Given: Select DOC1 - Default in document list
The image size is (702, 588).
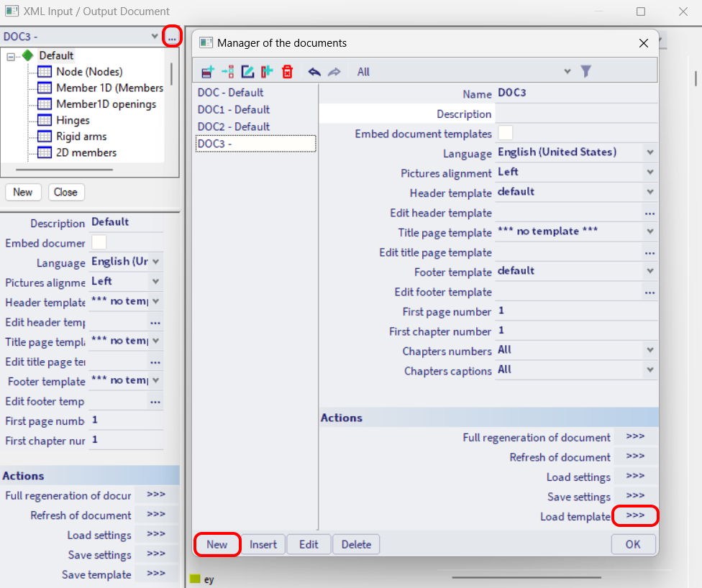Looking at the screenshot, I should [234, 109].
